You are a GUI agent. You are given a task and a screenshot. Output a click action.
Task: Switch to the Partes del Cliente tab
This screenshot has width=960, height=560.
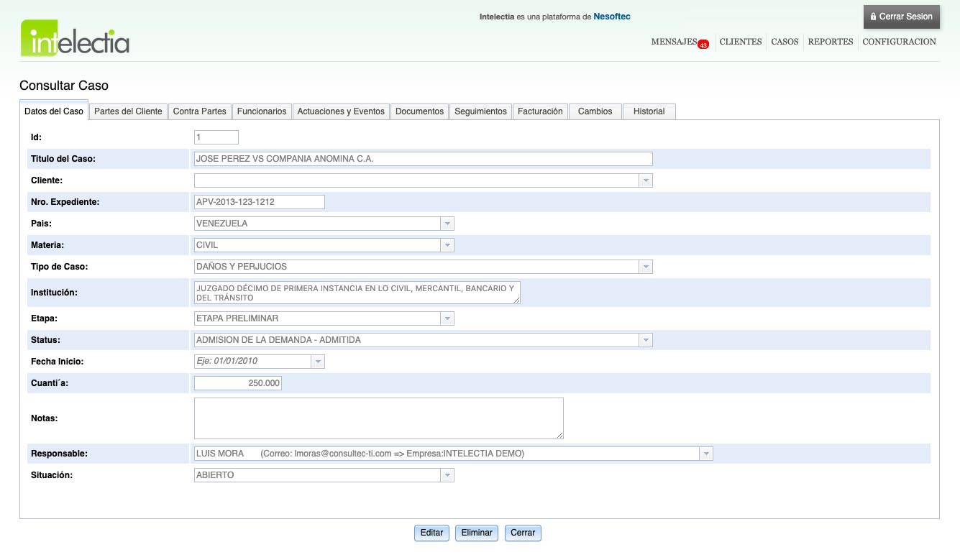click(x=128, y=111)
